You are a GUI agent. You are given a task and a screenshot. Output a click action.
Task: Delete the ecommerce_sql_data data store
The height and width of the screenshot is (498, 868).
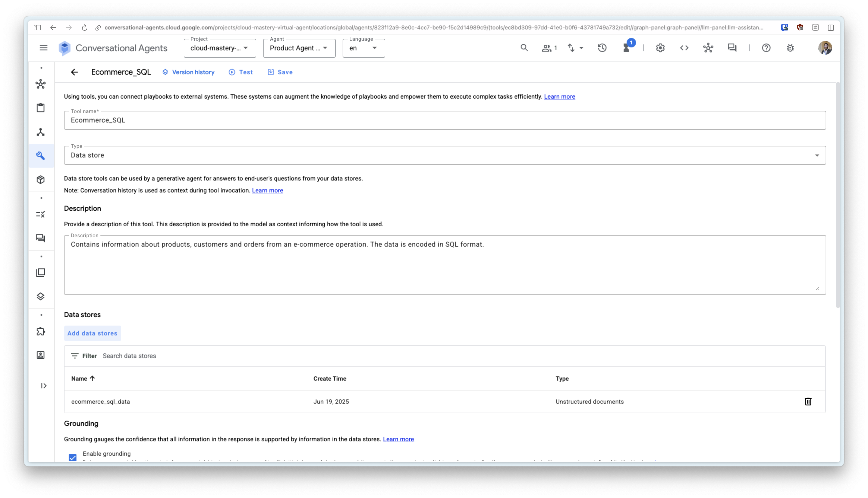coord(808,402)
